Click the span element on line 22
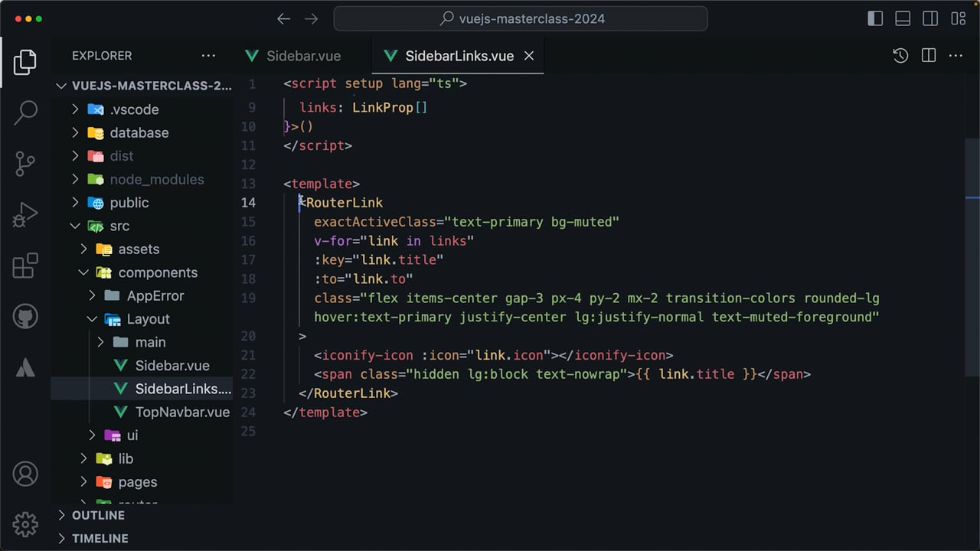 coord(562,374)
